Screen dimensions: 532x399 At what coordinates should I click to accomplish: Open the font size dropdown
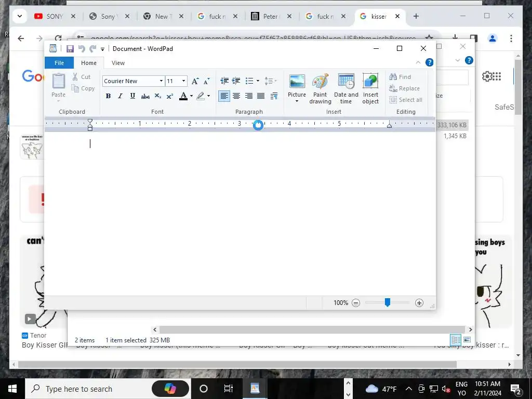(183, 81)
